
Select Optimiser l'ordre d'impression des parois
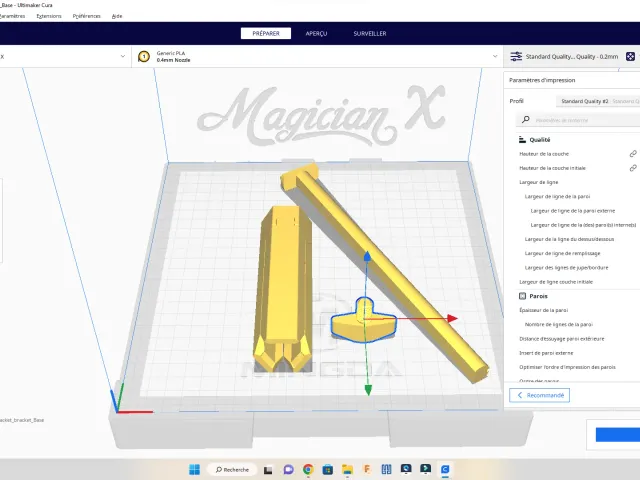click(567, 367)
